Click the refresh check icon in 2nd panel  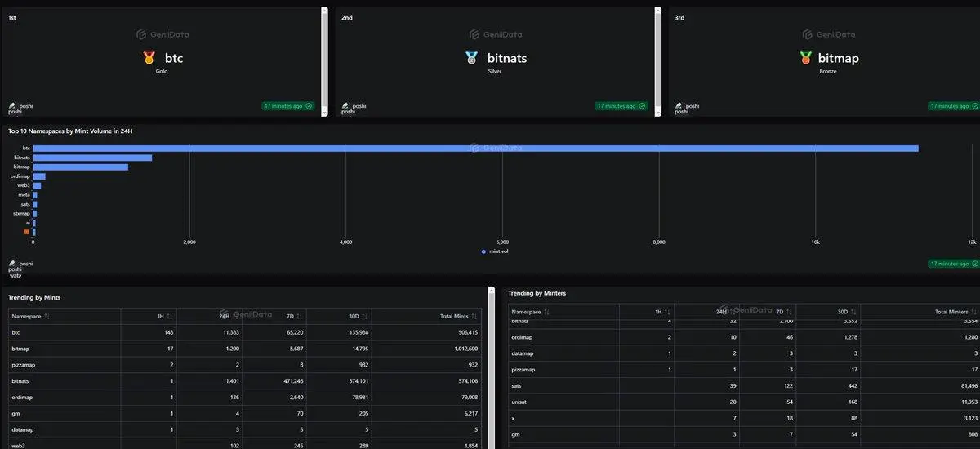point(643,106)
